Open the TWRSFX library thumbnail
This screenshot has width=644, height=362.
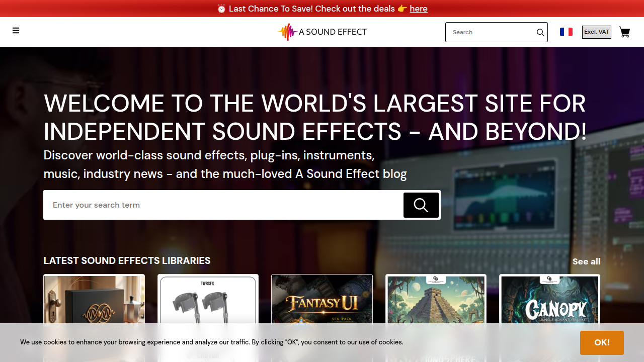coord(208,300)
